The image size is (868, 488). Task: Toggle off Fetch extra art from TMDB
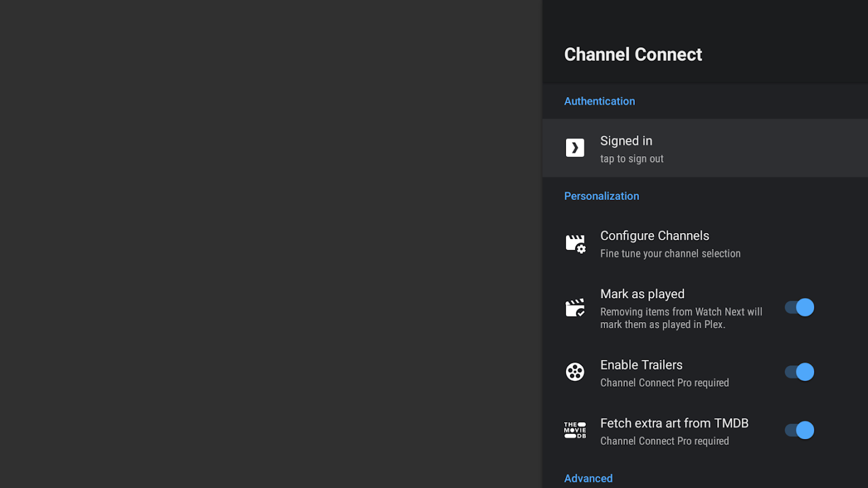[x=800, y=430]
